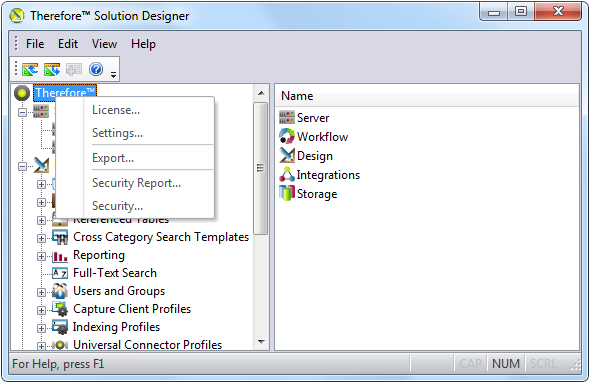Expand the Indexing Profiles node
The width and height of the screenshot is (590, 383).
tap(41, 328)
